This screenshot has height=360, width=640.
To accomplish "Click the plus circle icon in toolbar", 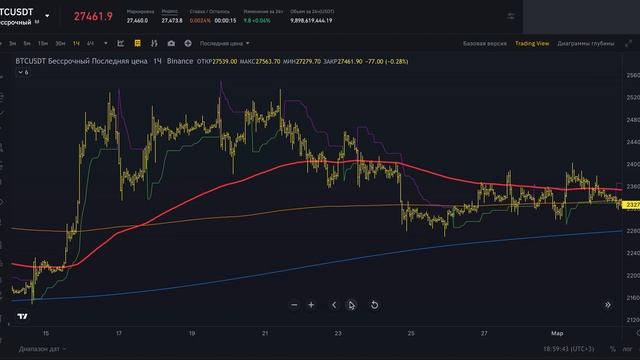I will pos(188,43).
